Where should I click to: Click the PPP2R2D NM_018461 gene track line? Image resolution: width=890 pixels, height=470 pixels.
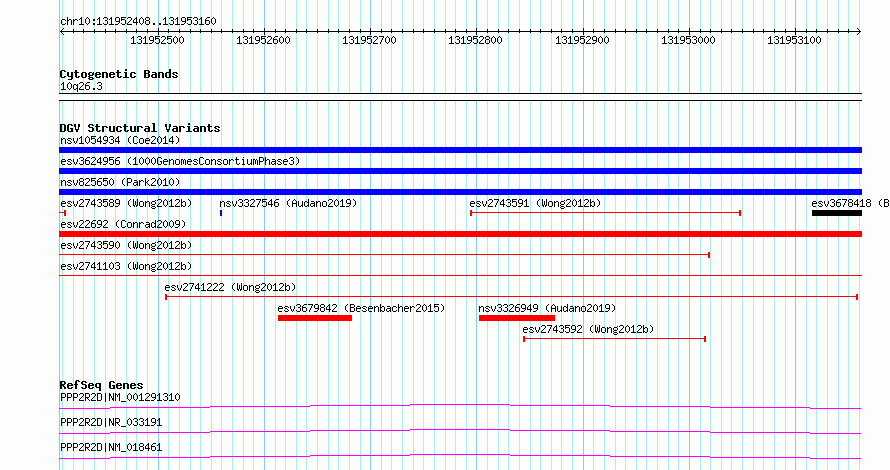pyautogui.click(x=460, y=456)
